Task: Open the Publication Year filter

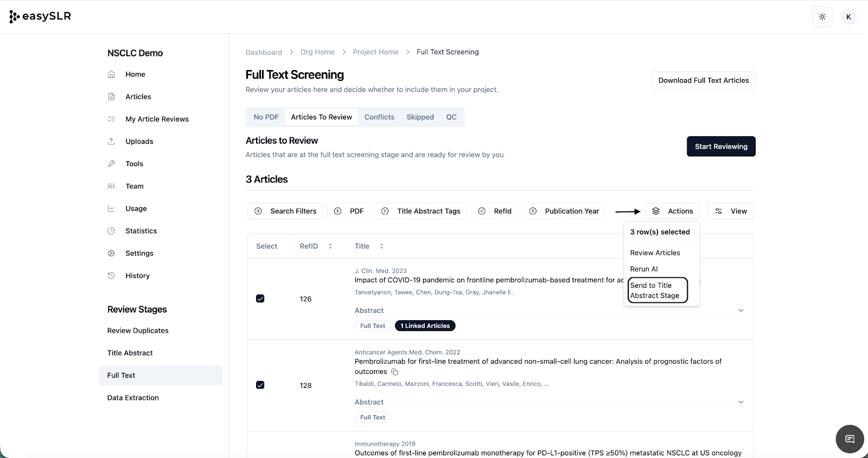Action: [564, 211]
